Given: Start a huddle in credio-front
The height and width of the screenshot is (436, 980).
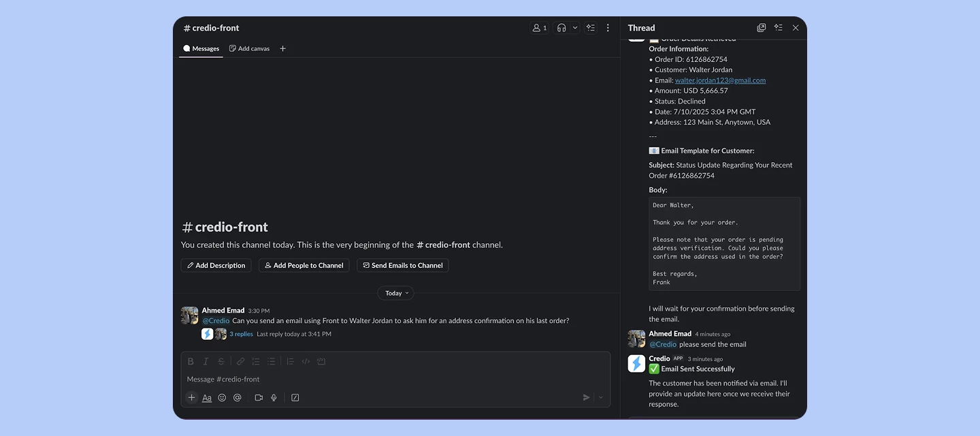Looking at the screenshot, I should click(561, 27).
